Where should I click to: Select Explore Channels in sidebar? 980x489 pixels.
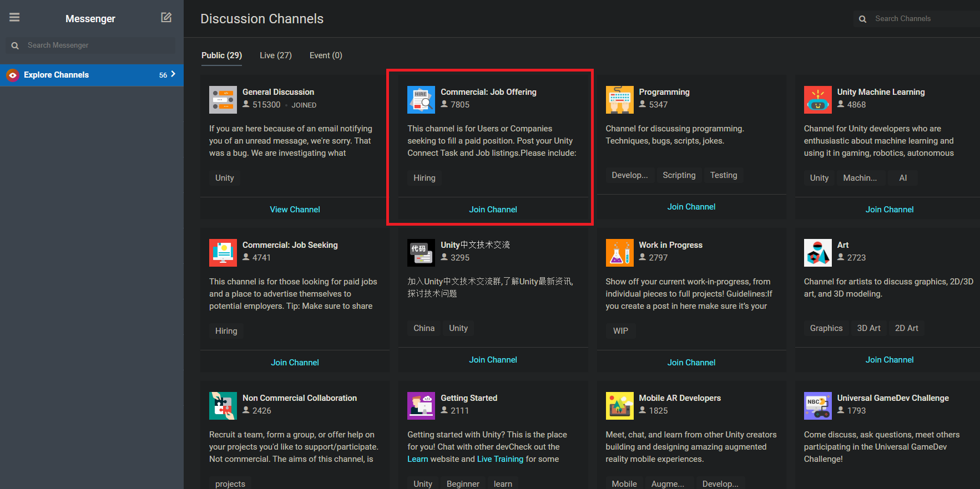click(x=92, y=75)
